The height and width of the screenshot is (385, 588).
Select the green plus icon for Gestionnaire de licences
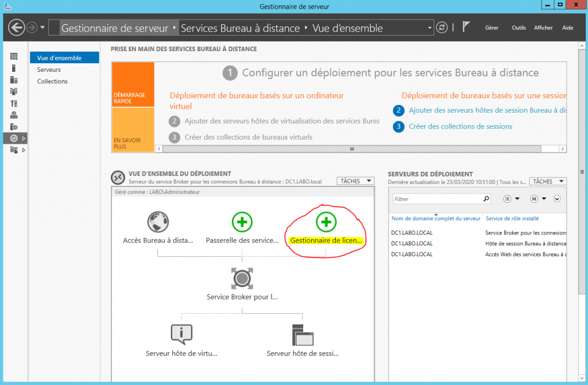click(x=326, y=222)
